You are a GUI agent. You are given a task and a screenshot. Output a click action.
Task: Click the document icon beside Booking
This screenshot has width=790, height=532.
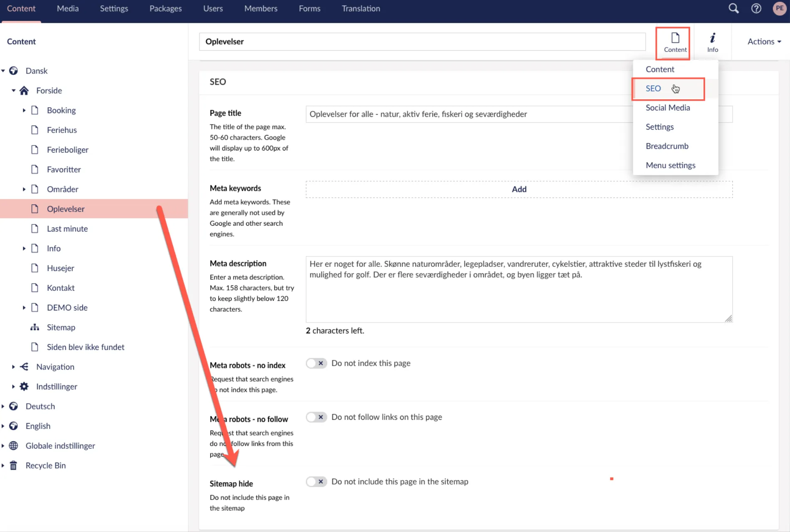point(35,110)
